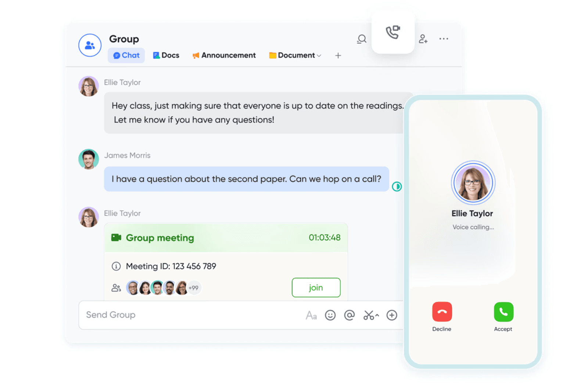Open the three-dot more options menu
The height and width of the screenshot is (384, 588).
coord(444,39)
